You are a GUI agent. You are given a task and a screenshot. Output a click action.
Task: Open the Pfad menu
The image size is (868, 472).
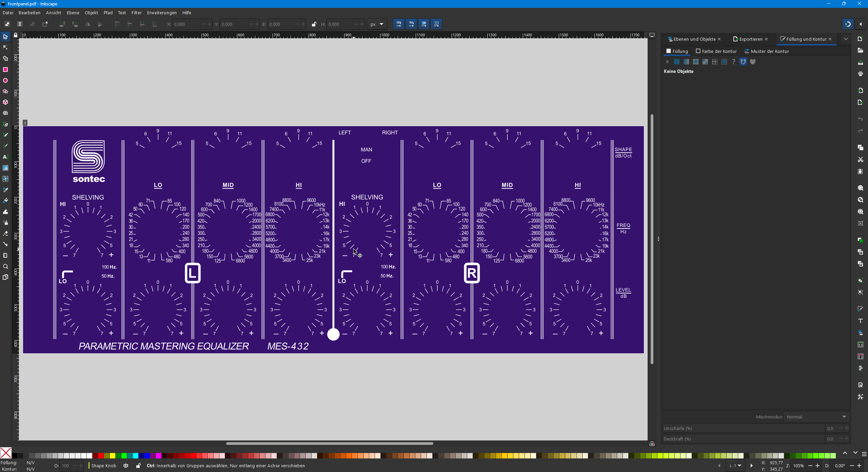(x=108, y=13)
